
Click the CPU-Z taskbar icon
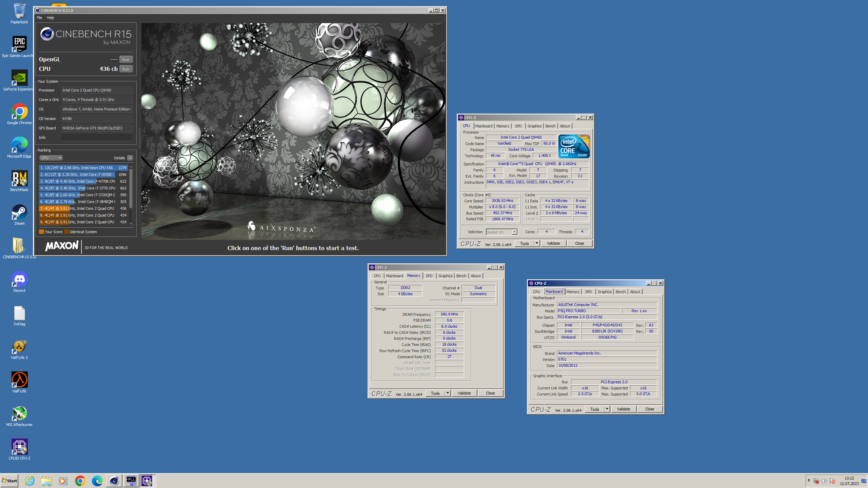tap(147, 481)
